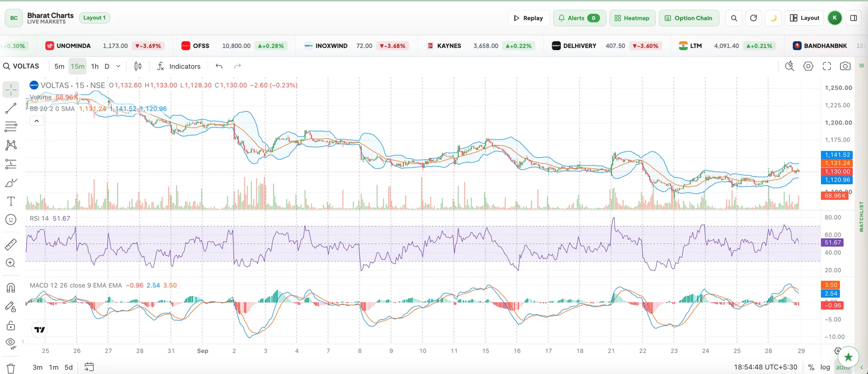The image size is (868, 374).
Task: Open the user profile K avatar
Action: point(835,18)
